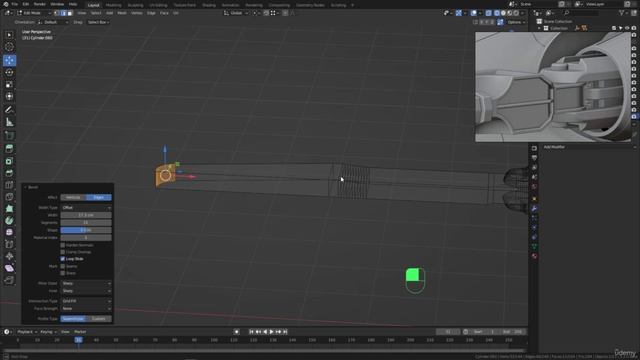The height and width of the screenshot is (360, 640).
Task: Select the Cursor tool in left toolbar
Action: [x=9, y=47]
